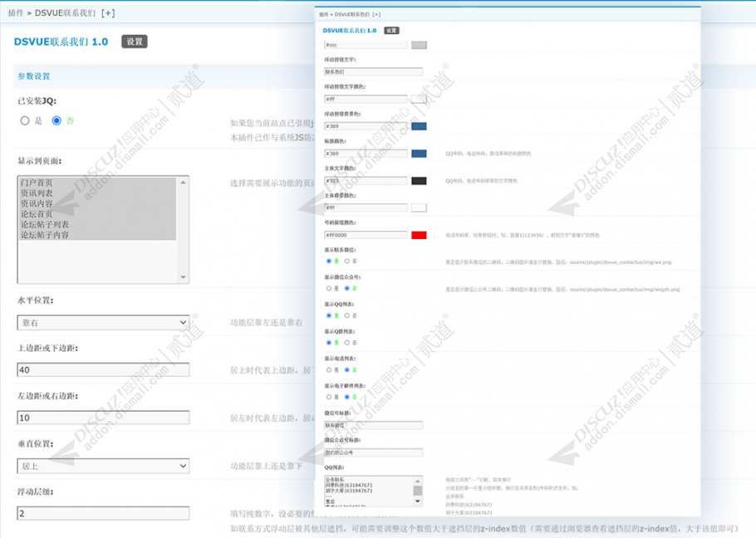Click the #ccc color field in the right panel
This screenshot has width=756, height=538.
click(x=366, y=45)
